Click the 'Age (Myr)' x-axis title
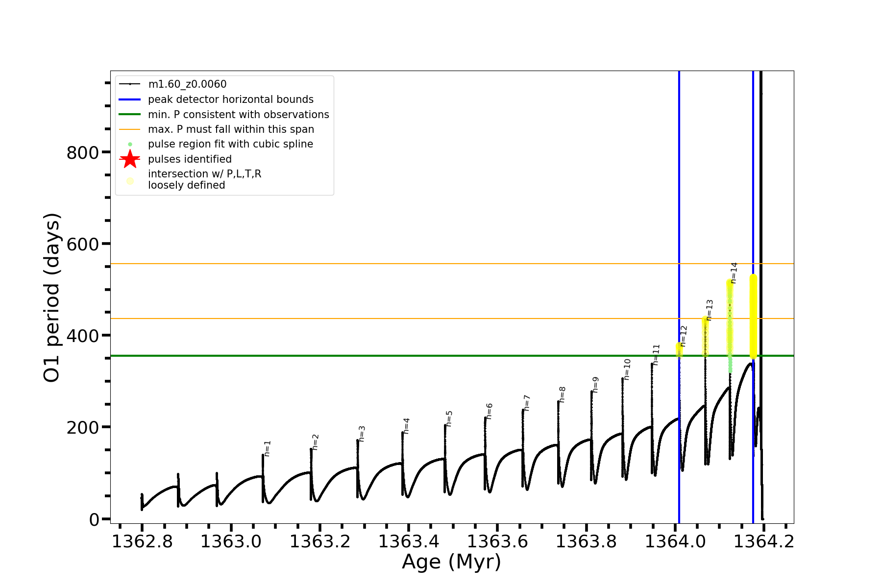Image resolution: width=882 pixels, height=588 pixels. tap(451, 562)
